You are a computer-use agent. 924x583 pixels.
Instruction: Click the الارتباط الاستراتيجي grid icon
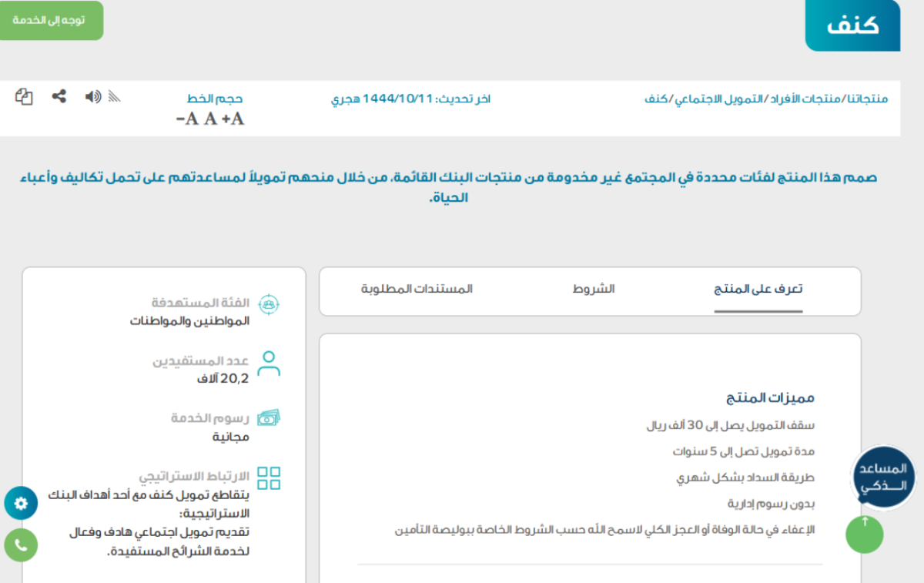(268, 477)
